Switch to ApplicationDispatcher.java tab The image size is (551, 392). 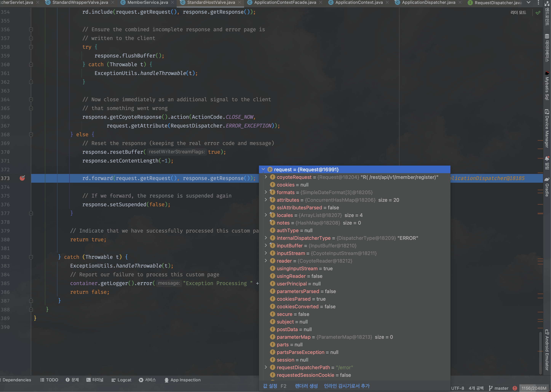pos(428,2)
